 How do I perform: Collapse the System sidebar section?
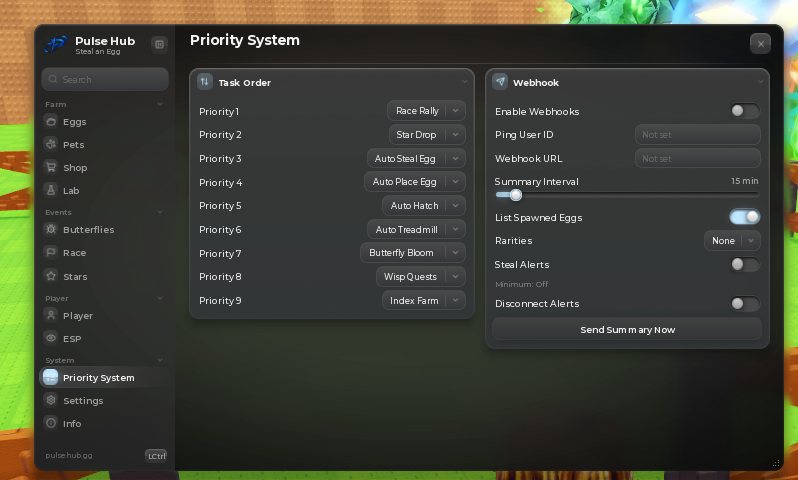pyautogui.click(x=160, y=360)
